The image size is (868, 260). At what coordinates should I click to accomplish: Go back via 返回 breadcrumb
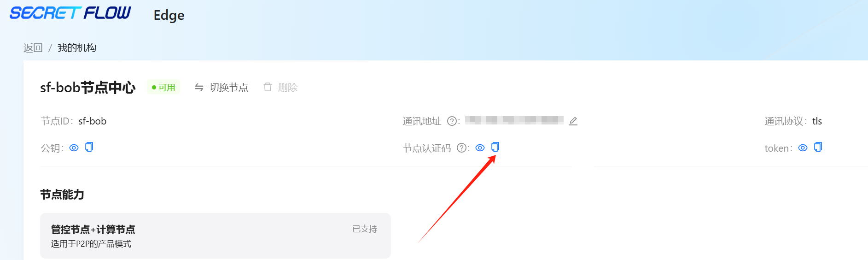(33, 48)
